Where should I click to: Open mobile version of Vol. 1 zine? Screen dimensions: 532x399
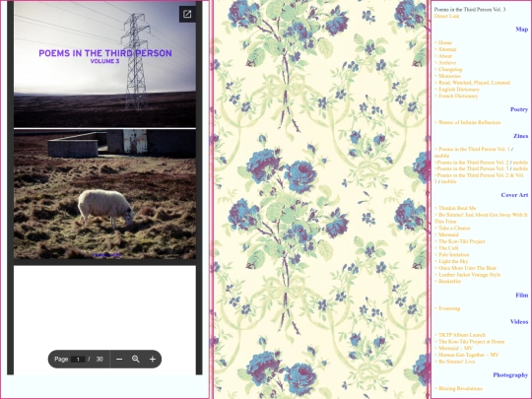pos(441,156)
